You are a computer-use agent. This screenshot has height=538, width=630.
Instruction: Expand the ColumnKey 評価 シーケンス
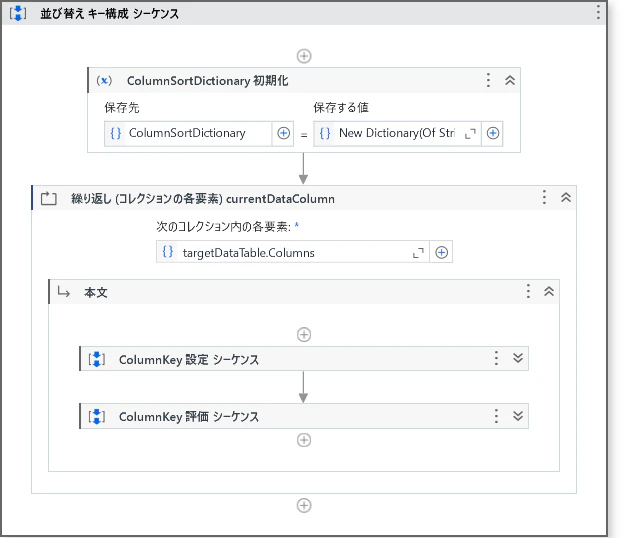[x=518, y=416]
